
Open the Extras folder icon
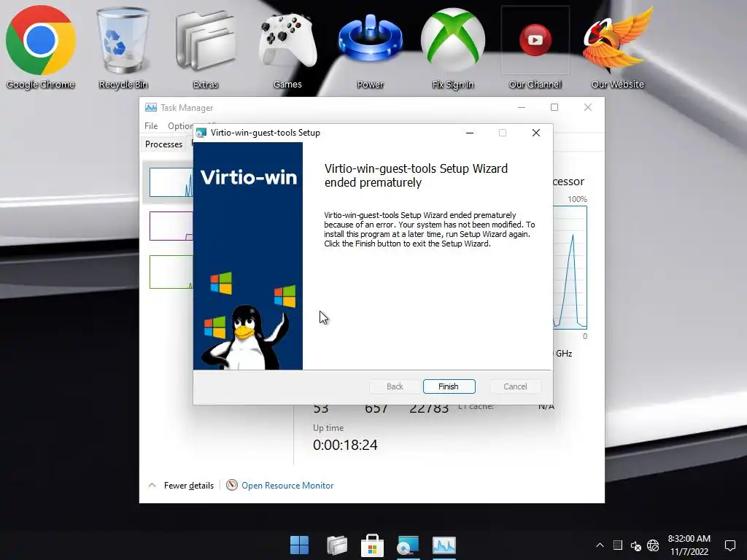tap(205, 47)
